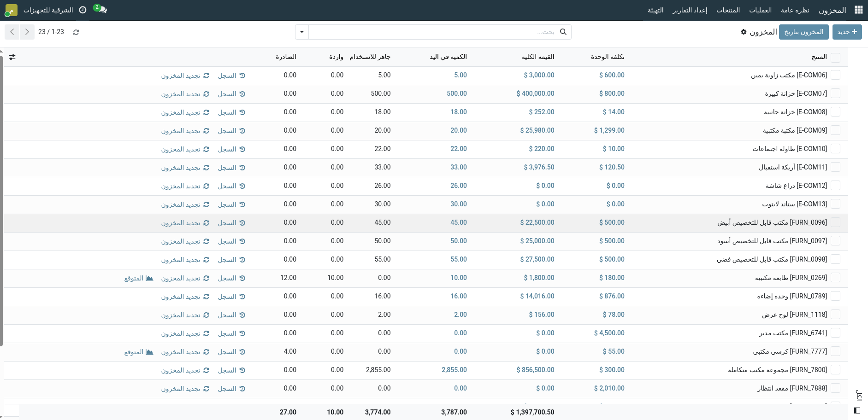Click the vertical scrollbar on the left edge
The image size is (868, 420).
point(1,198)
